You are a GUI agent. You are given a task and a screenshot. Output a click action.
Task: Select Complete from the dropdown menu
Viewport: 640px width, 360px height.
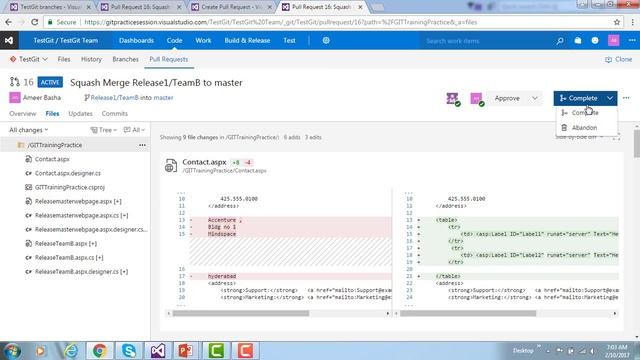pyautogui.click(x=587, y=113)
